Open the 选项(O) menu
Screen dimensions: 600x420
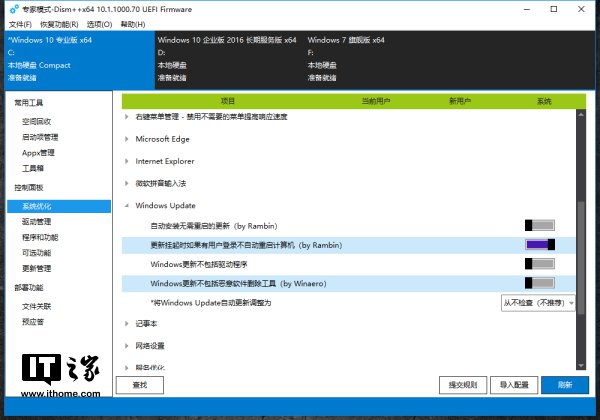[99, 23]
